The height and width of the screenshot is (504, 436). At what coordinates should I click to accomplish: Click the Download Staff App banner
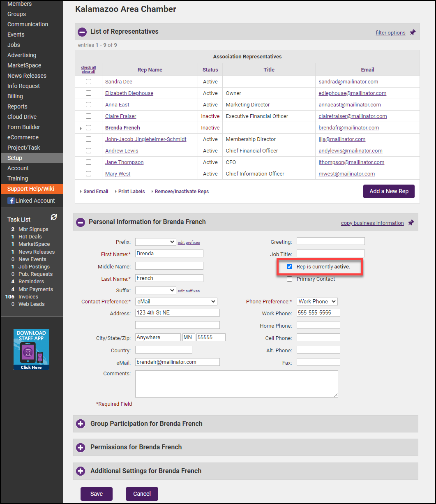31,349
